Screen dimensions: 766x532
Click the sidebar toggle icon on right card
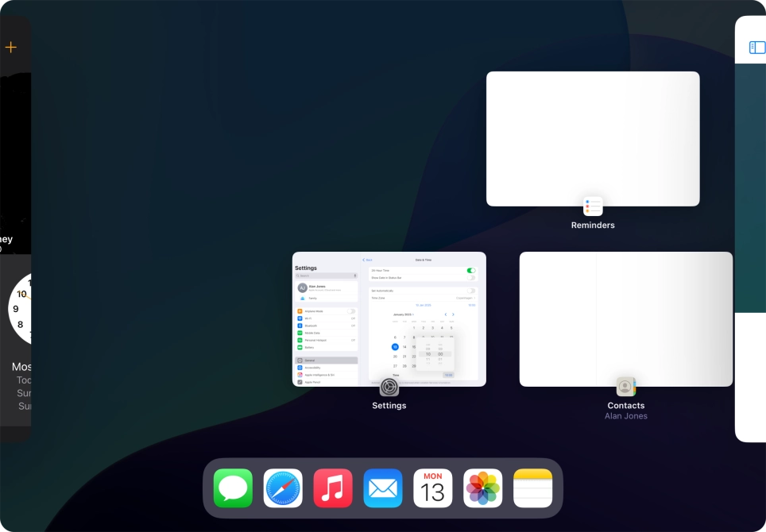tap(756, 48)
